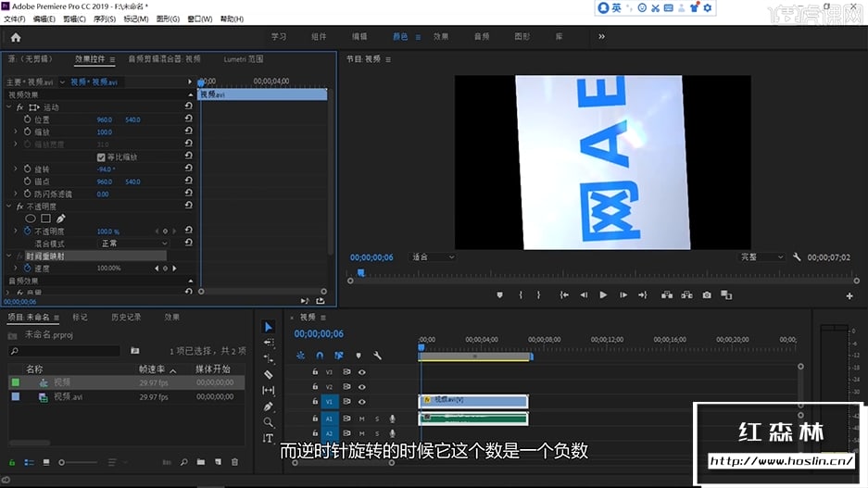Collapse the 不透明度 opacity effect group
This screenshot has height=488, width=868.
click(9, 206)
